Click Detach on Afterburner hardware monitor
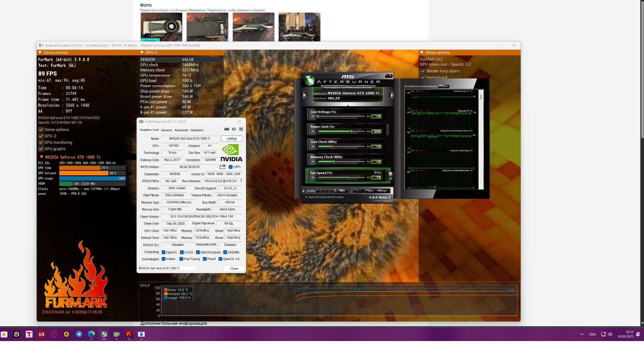644x351 pixels. [x=444, y=86]
